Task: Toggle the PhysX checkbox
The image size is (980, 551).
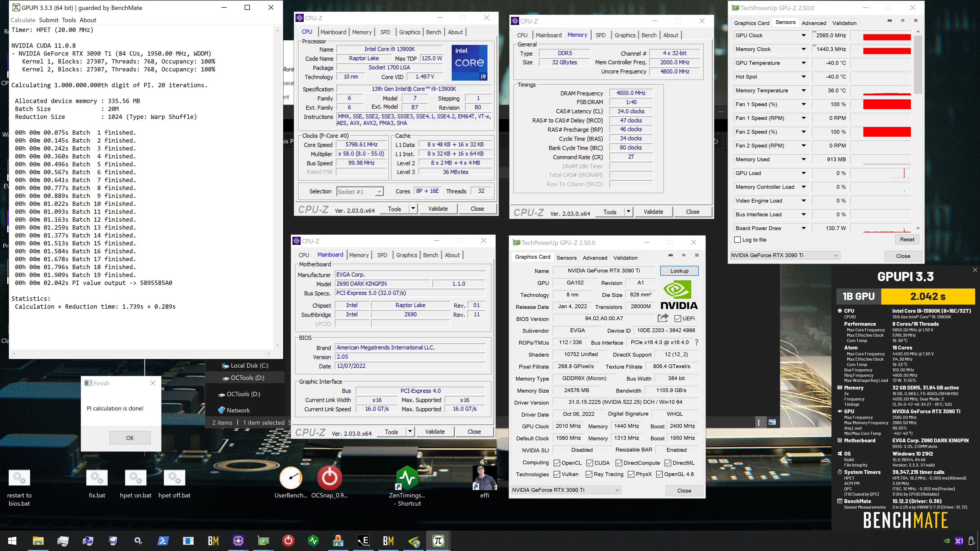Action: tap(631, 474)
